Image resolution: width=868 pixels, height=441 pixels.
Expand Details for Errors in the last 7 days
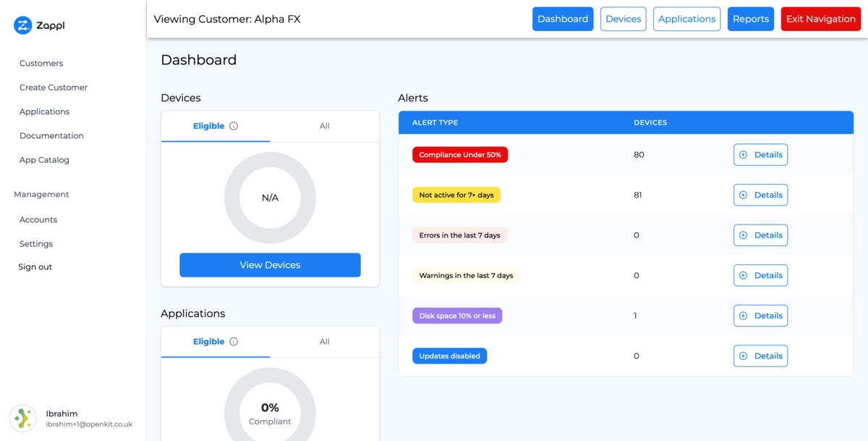tap(760, 235)
